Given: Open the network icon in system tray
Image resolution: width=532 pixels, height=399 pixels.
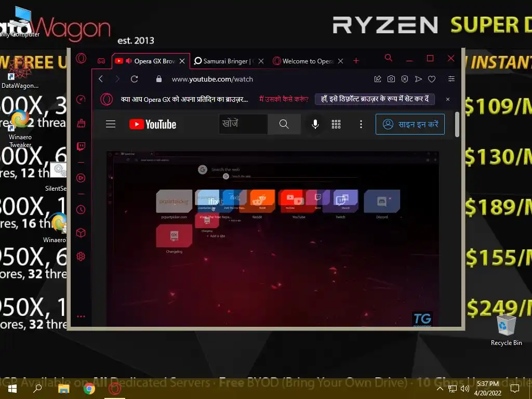Looking at the screenshot, I should (x=453, y=389).
